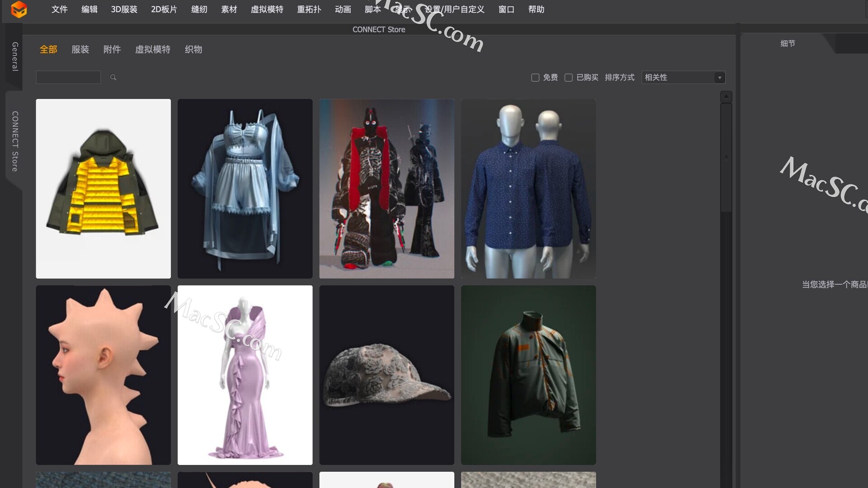The image size is (868, 488).
Task: Select the 服装 category tab
Action: point(80,49)
